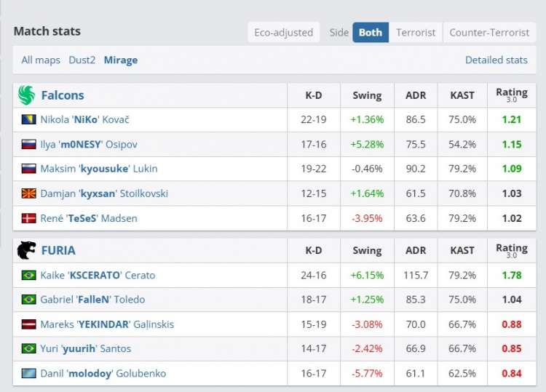Viewport: 546px width, 392px height.
Task: Open the Falcons team name link
Action: (63, 95)
